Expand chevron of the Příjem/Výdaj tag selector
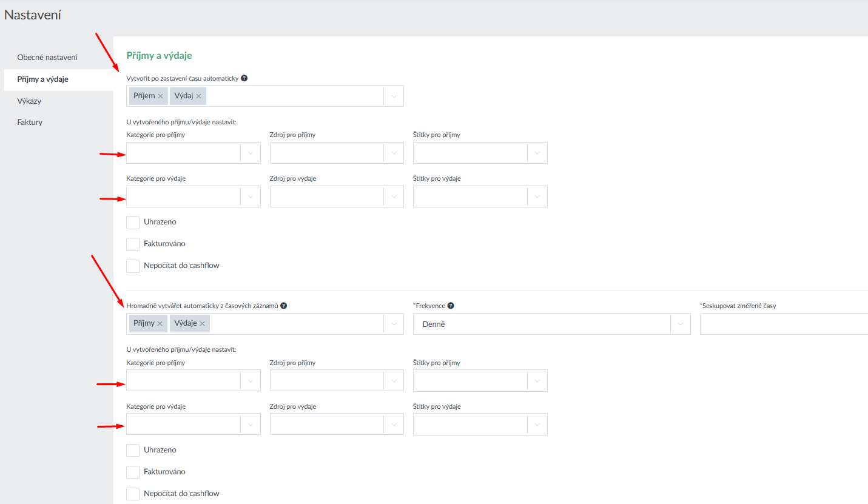Viewport: 868px width, 504px height. click(394, 96)
